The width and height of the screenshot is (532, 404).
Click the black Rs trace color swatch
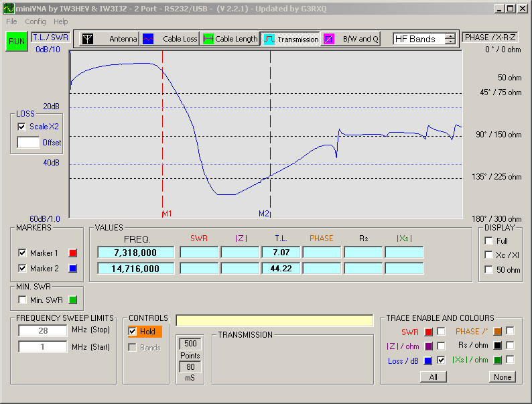(x=497, y=346)
